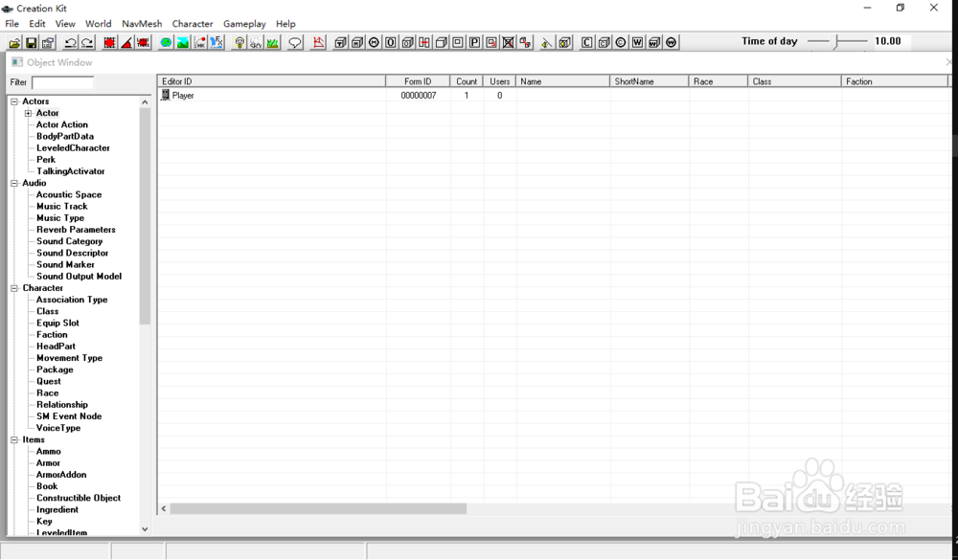The height and width of the screenshot is (560, 958).
Task: Expand the Actor subtree node
Action: coord(28,113)
